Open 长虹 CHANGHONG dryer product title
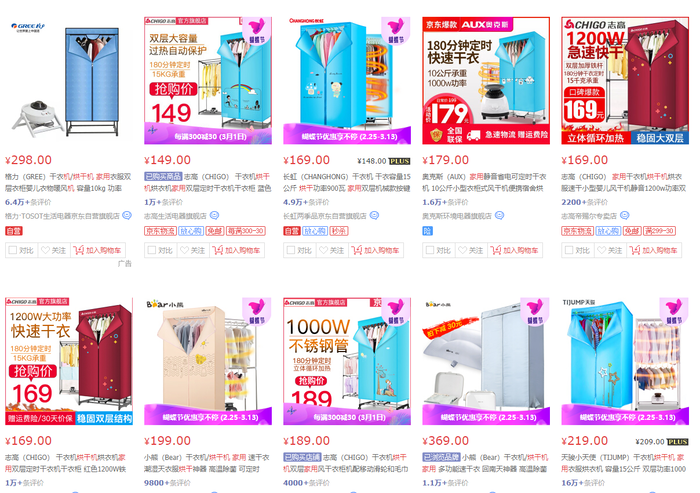The image size is (700, 493). (x=347, y=183)
